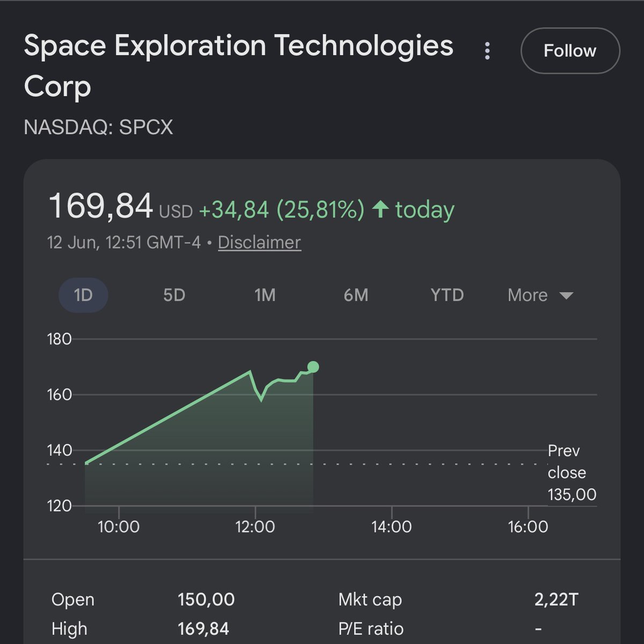Click the NASDAQ: SPCX ticker label

pyautogui.click(x=99, y=127)
